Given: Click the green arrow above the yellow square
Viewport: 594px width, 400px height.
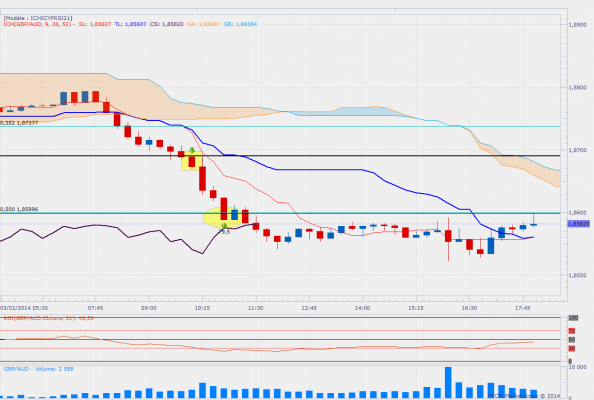Looking at the screenshot, I should point(192,150).
